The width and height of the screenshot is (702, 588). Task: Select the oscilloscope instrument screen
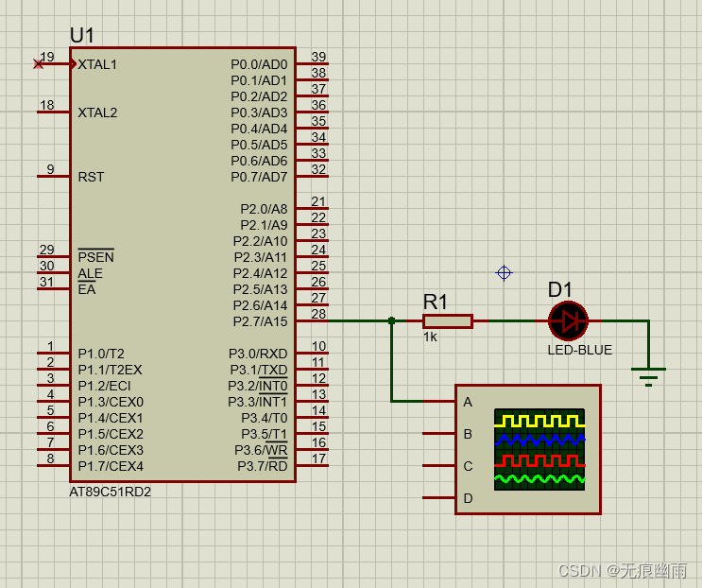tap(539, 449)
